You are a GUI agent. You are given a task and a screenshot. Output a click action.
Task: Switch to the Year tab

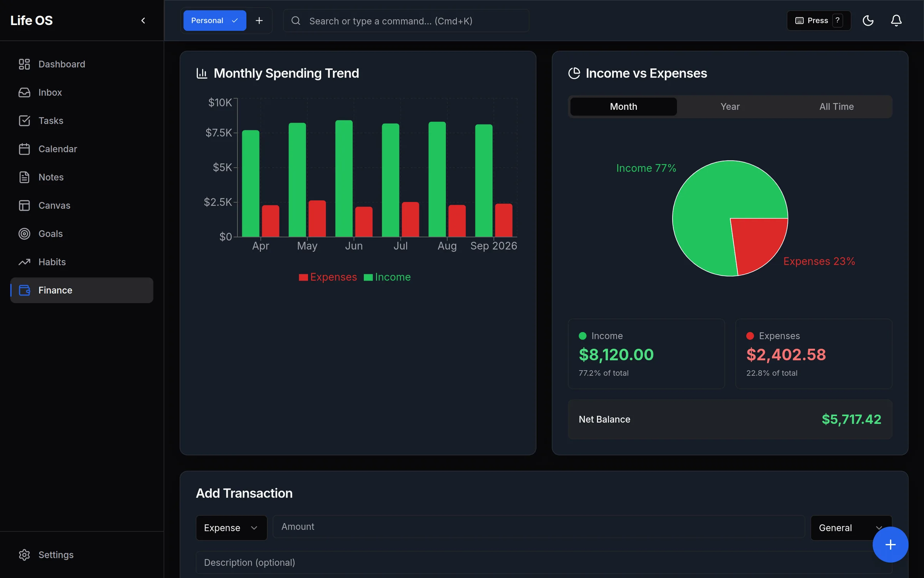pos(730,106)
